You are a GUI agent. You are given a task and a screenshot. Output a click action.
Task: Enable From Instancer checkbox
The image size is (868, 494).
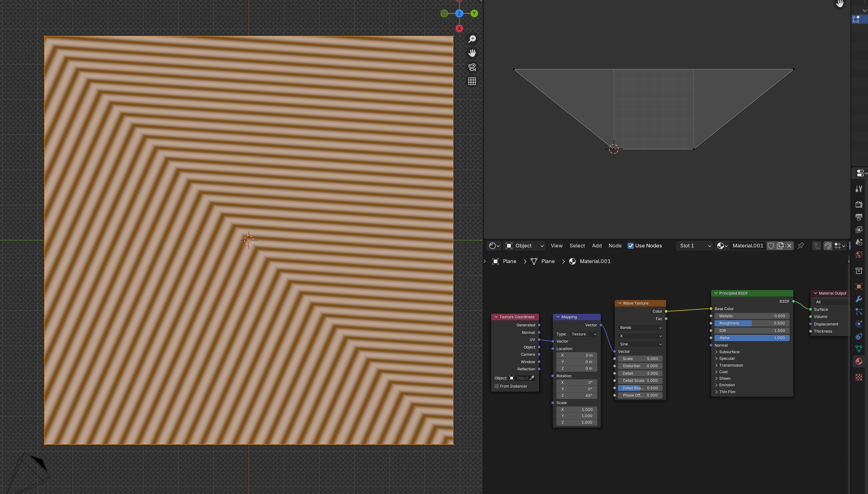497,386
